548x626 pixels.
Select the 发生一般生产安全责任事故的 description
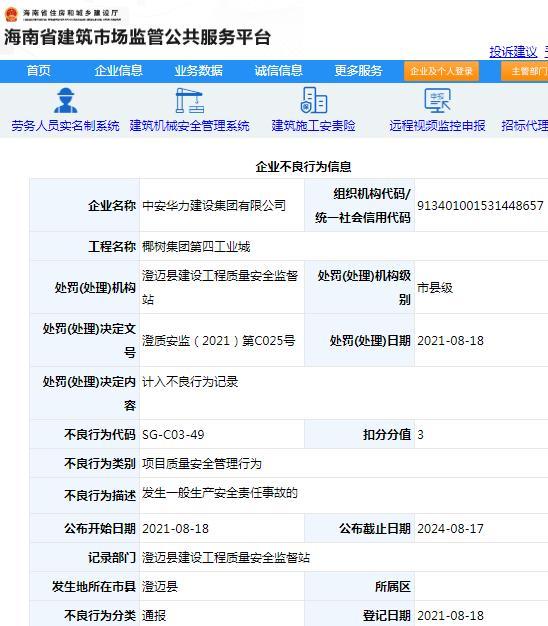(220, 493)
